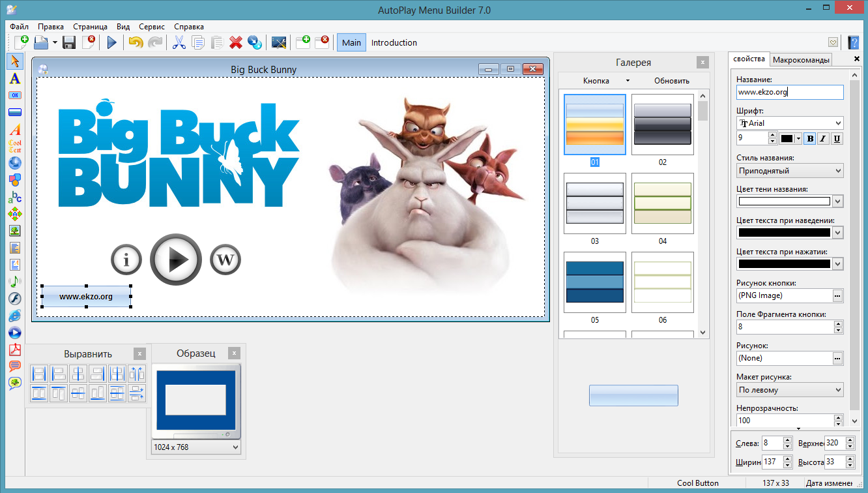Toggle underline font style
The width and height of the screenshot is (868, 493).
837,138
